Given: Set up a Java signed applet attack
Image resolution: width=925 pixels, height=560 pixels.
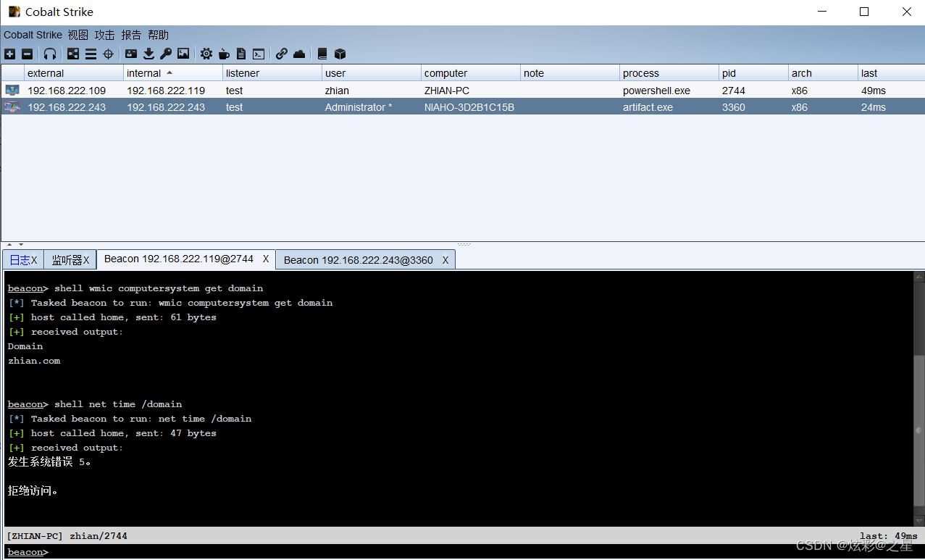Looking at the screenshot, I should click(x=224, y=54).
